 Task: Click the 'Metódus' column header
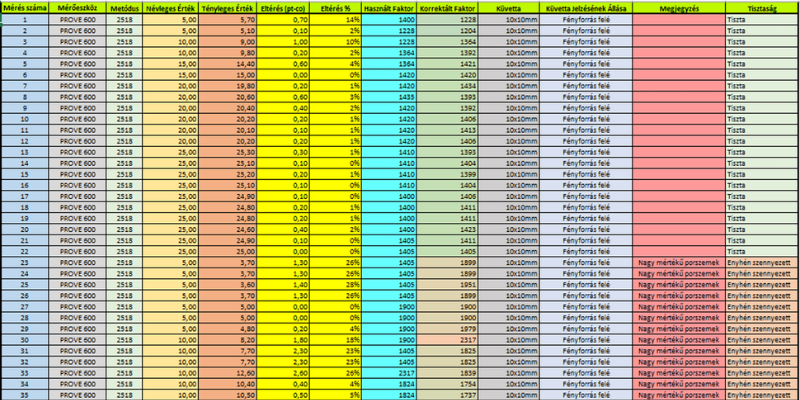pyautogui.click(x=125, y=7)
